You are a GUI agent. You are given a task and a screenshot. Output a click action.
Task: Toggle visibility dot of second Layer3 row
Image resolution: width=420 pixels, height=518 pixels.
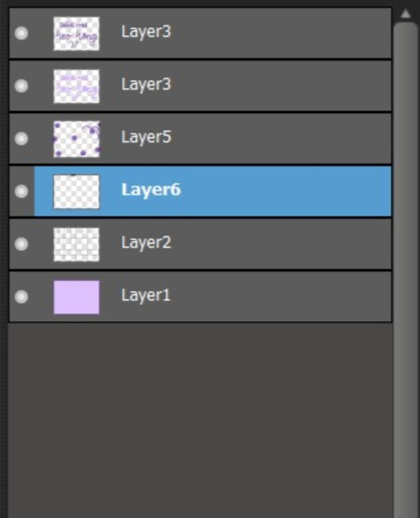click(x=21, y=86)
